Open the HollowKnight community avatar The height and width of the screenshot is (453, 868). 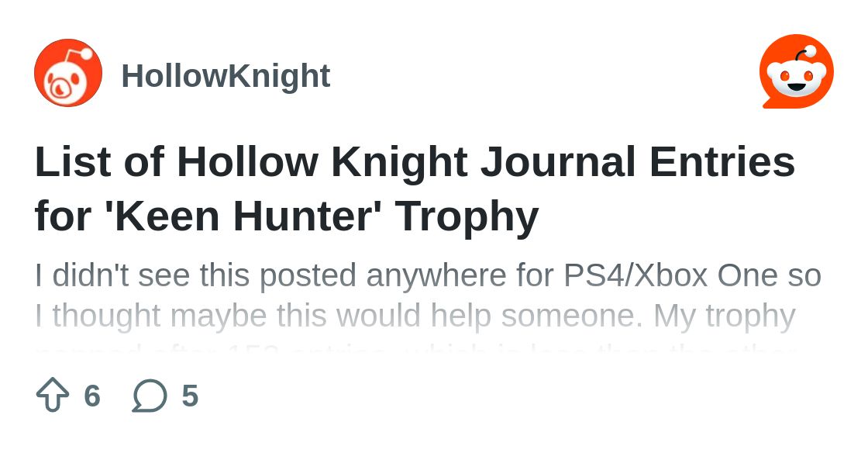tap(68, 73)
